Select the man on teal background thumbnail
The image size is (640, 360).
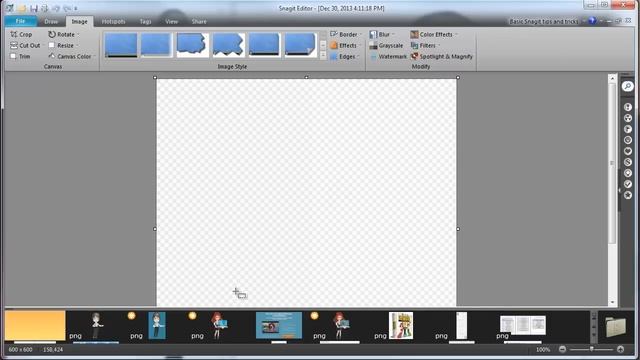click(157, 326)
